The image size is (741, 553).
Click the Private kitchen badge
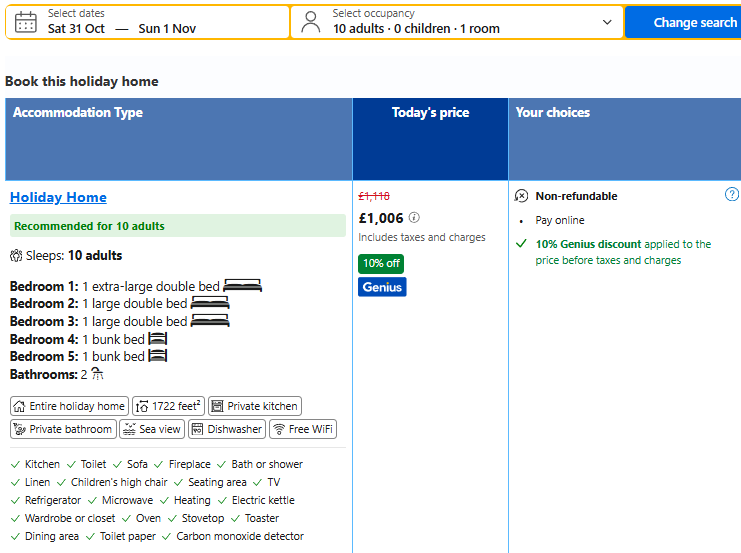pyautogui.click(x=255, y=406)
